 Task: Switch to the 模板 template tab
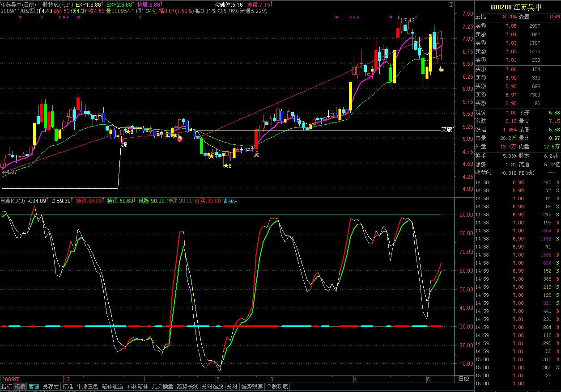coord(20,387)
